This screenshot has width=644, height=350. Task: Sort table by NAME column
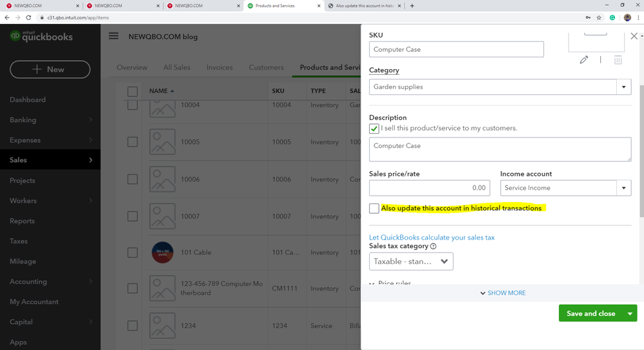coord(161,91)
